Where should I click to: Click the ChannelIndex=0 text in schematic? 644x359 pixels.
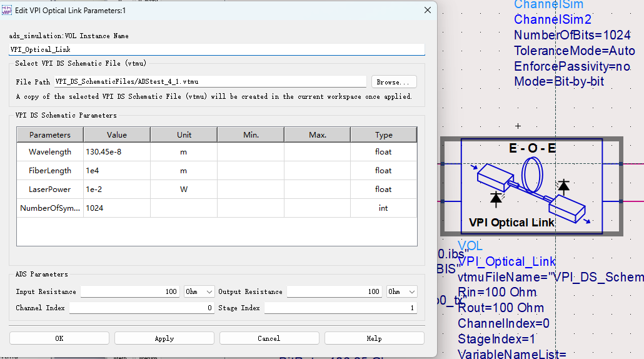click(x=504, y=324)
